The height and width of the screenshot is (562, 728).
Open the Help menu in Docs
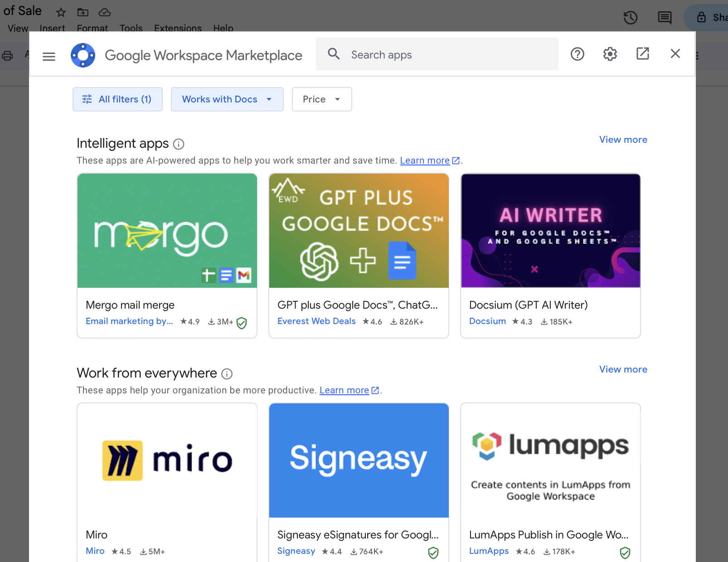tap(223, 28)
